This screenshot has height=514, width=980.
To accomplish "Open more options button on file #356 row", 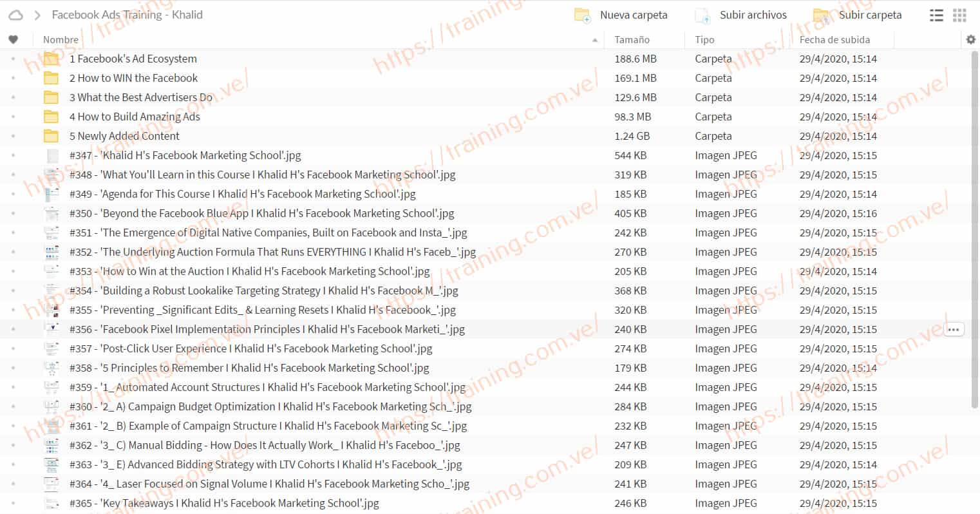I will (954, 329).
